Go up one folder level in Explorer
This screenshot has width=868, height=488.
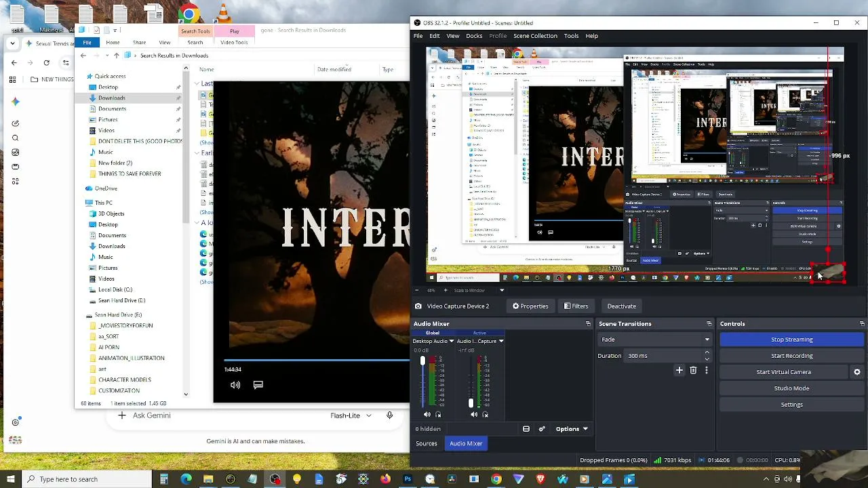click(117, 56)
